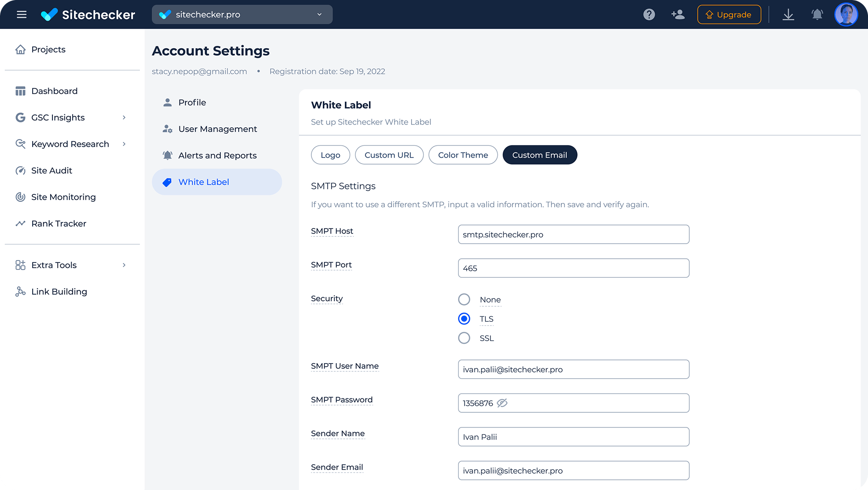Expand the Extra Tools submenu chevron
Image resolution: width=868 pixels, height=490 pixels.
[x=124, y=265]
